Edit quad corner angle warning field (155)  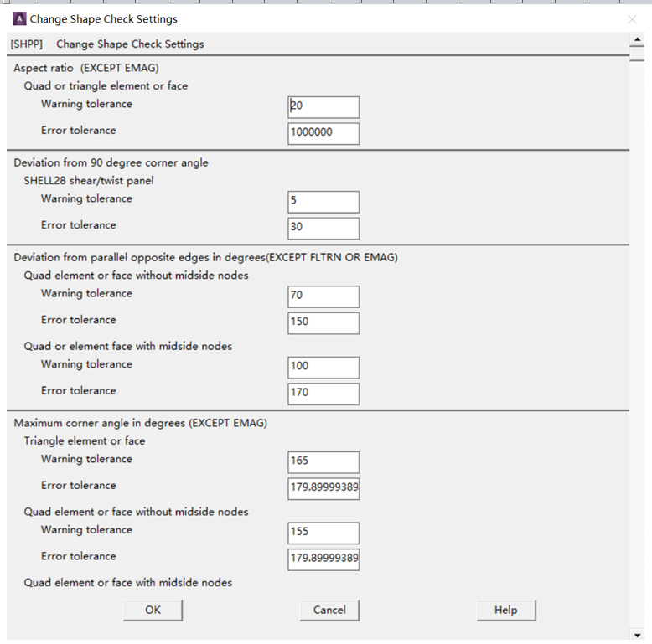coord(323,533)
